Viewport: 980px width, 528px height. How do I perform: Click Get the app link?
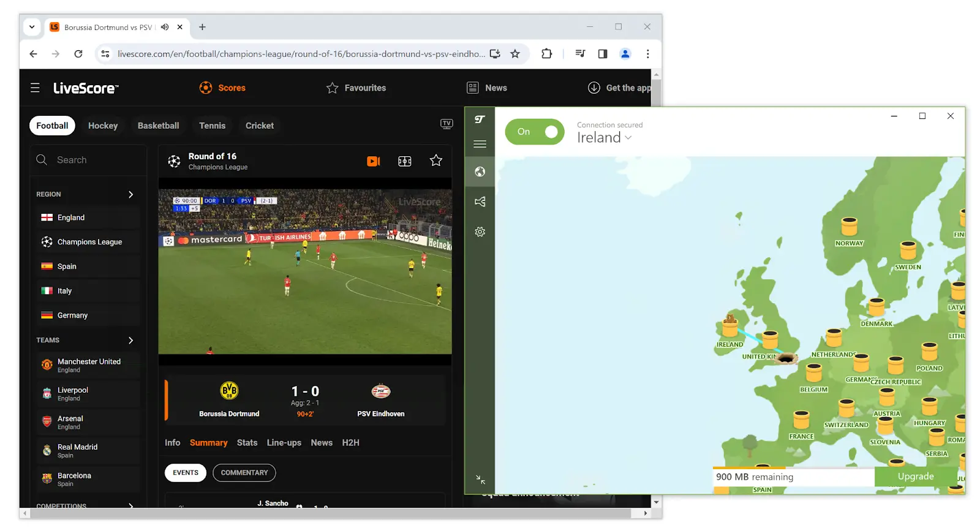(619, 88)
